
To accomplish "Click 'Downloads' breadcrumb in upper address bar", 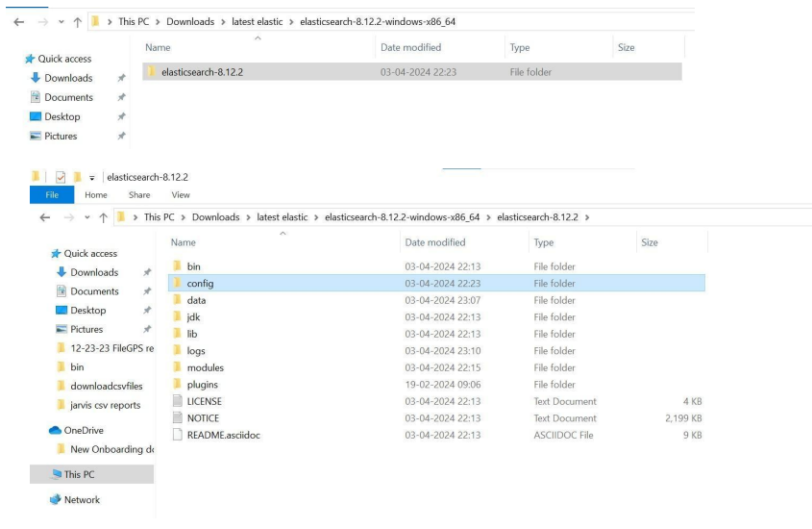I will tap(190, 22).
